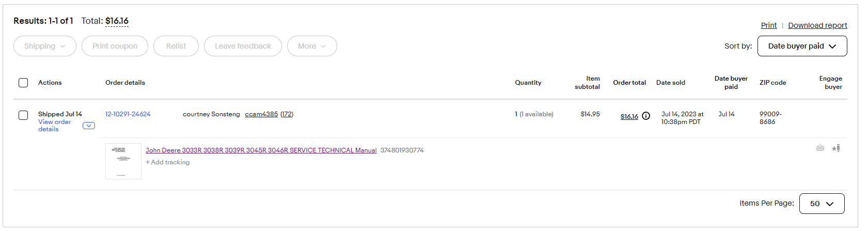The width and height of the screenshot is (868, 231).
Task: Select all orders with header checkbox
Action: point(23,83)
